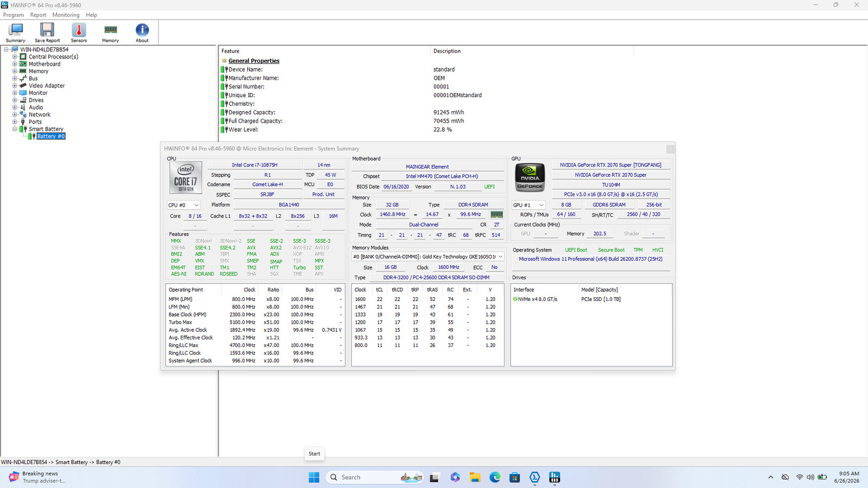Open Microsoft Store from the taskbar
The image size is (868, 488).
click(515, 477)
